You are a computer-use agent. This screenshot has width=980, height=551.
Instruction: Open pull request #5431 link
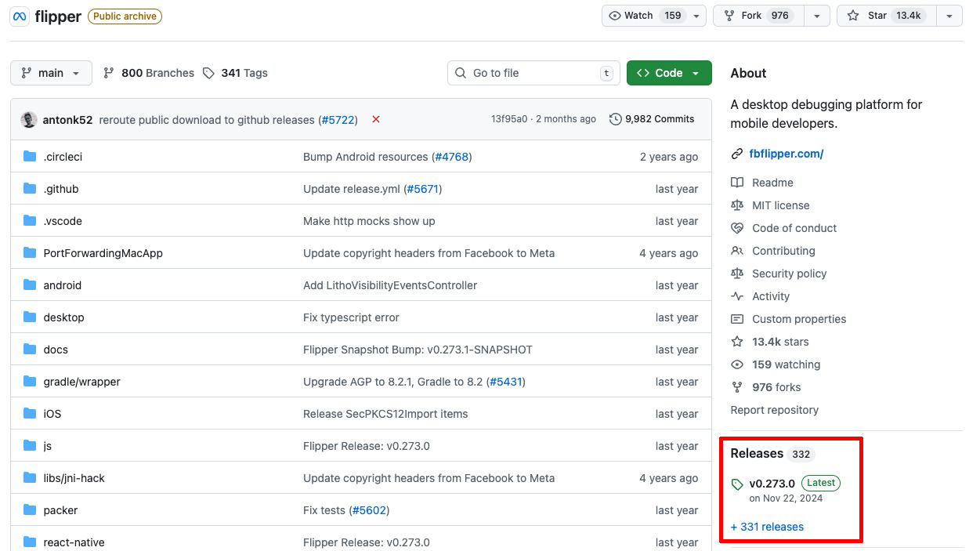(x=505, y=382)
